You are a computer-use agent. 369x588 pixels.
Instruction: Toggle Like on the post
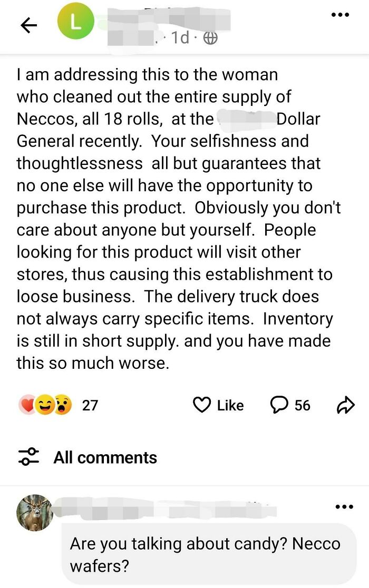point(219,405)
